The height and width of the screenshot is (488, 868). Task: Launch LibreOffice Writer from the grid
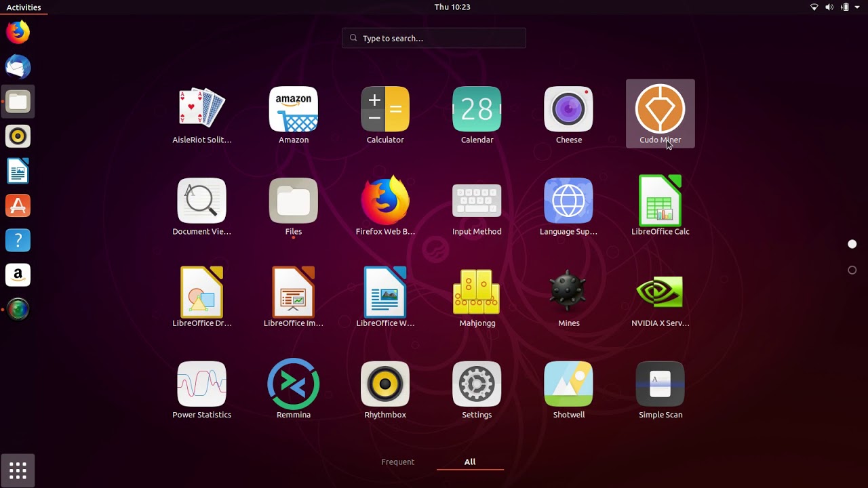[385, 297]
